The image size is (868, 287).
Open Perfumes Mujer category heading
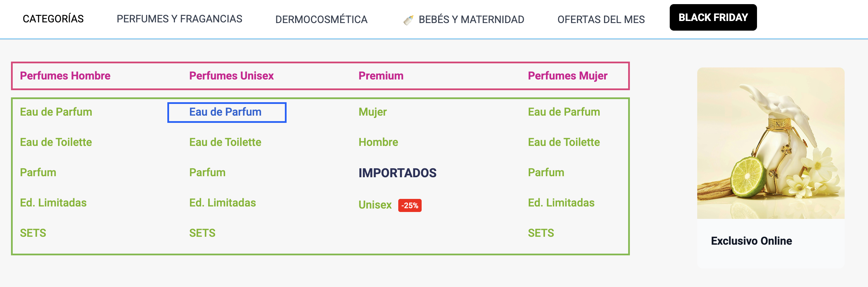(x=567, y=76)
